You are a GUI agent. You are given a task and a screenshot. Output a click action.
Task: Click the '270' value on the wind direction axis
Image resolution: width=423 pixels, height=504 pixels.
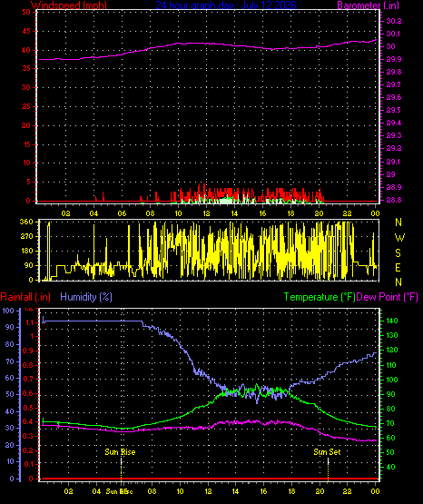pyautogui.click(x=26, y=237)
